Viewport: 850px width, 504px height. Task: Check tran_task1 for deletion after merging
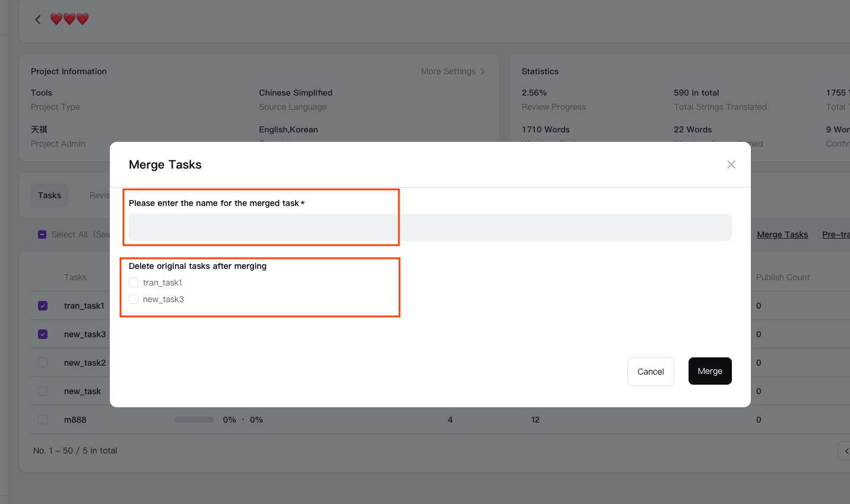(134, 283)
